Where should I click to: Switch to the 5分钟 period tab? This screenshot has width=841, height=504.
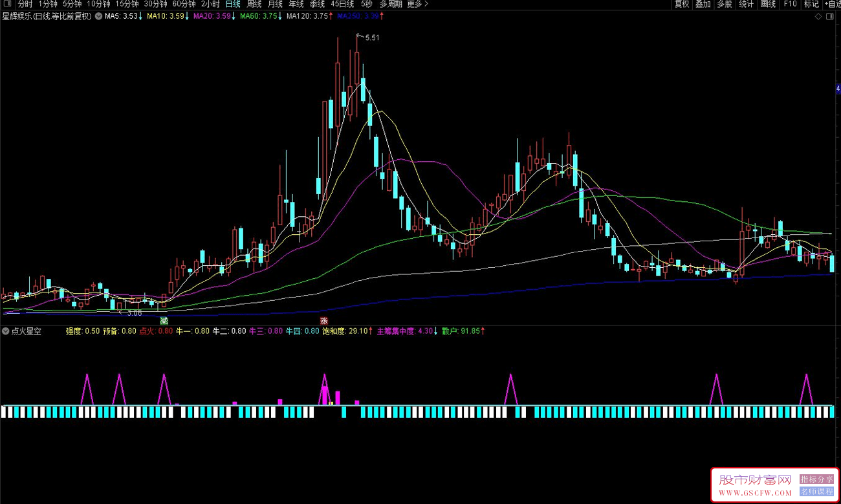(x=72, y=4)
